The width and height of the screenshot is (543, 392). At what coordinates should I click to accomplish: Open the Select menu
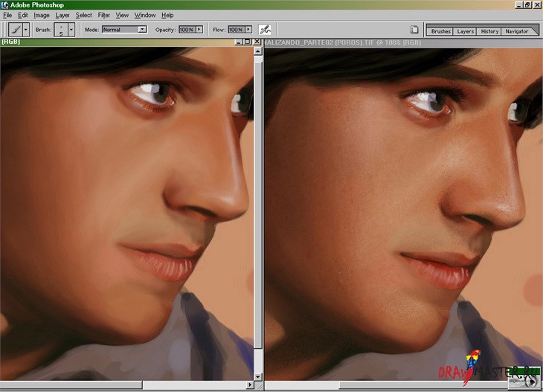pyautogui.click(x=84, y=15)
